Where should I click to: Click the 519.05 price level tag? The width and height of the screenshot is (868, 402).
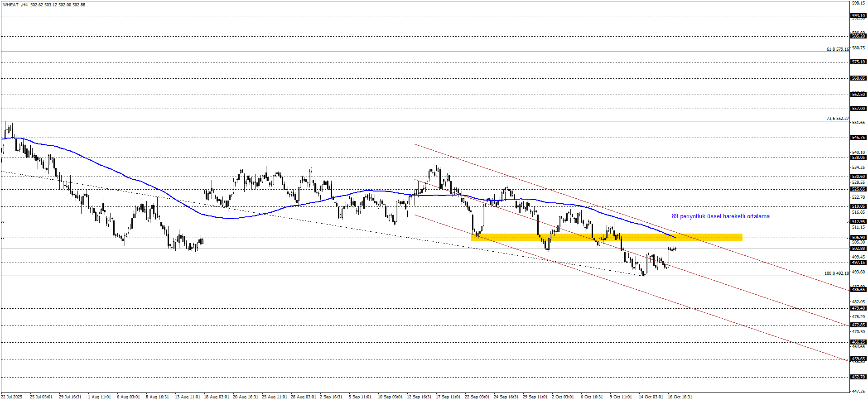tap(858, 206)
